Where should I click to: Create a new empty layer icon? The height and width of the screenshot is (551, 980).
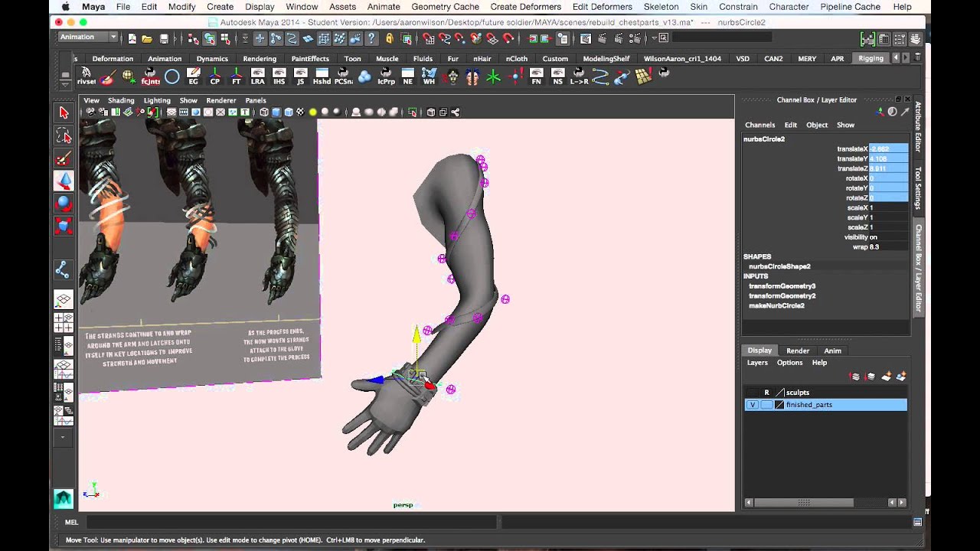pyautogui.click(x=887, y=376)
